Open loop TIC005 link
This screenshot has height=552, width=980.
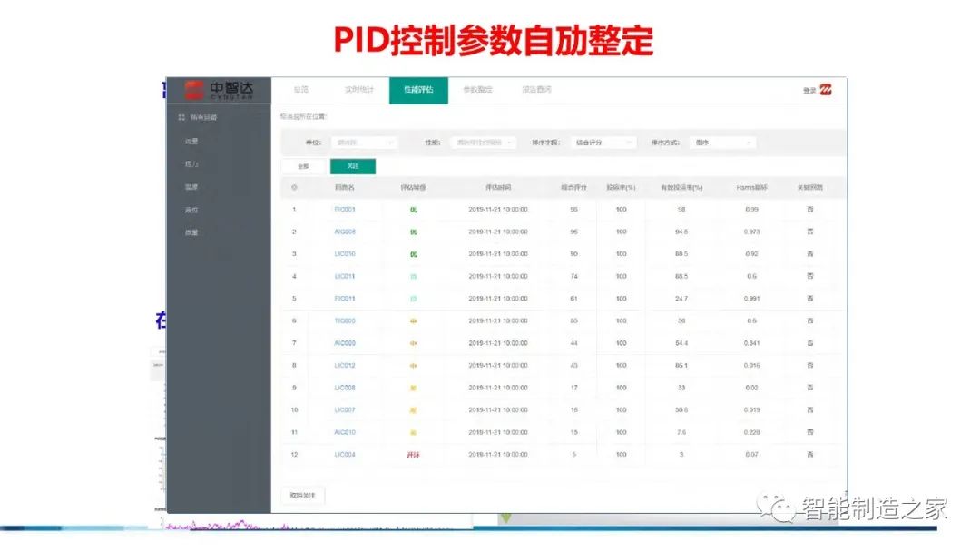pos(345,320)
